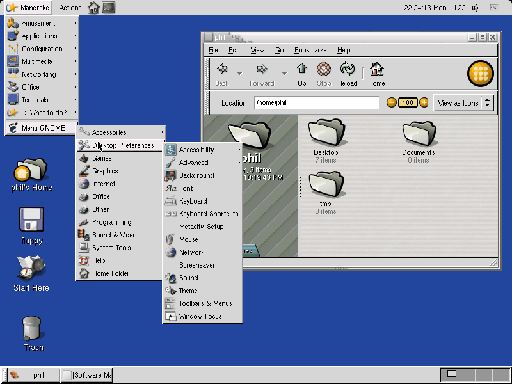This screenshot has height=384, width=512.
Task: Open Mouse preferences
Action: 203,239
